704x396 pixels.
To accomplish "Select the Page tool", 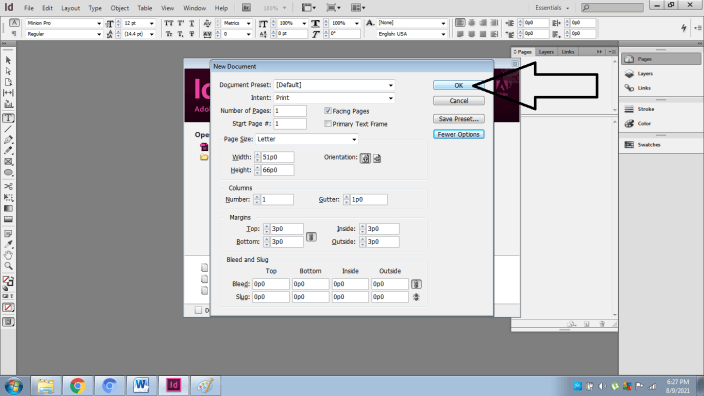I will coord(8,82).
